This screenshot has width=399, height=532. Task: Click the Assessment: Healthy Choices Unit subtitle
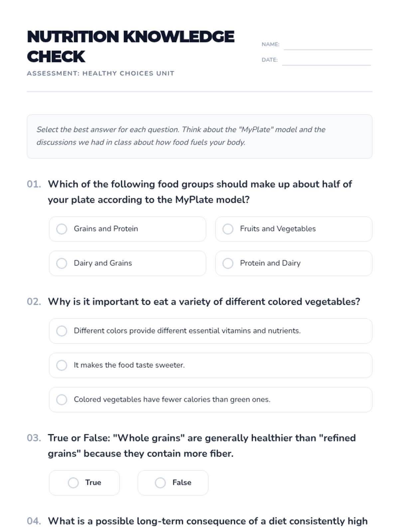(100, 73)
